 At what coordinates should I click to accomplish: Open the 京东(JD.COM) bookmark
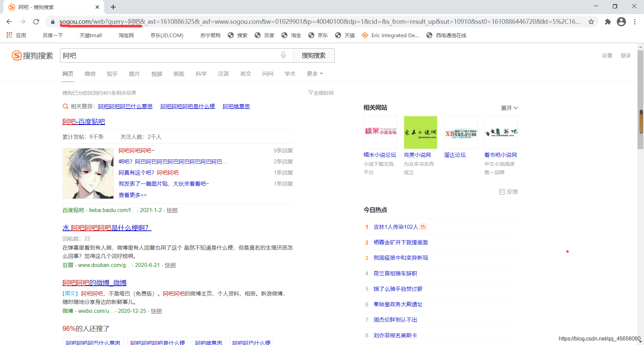(x=167, y=35)
